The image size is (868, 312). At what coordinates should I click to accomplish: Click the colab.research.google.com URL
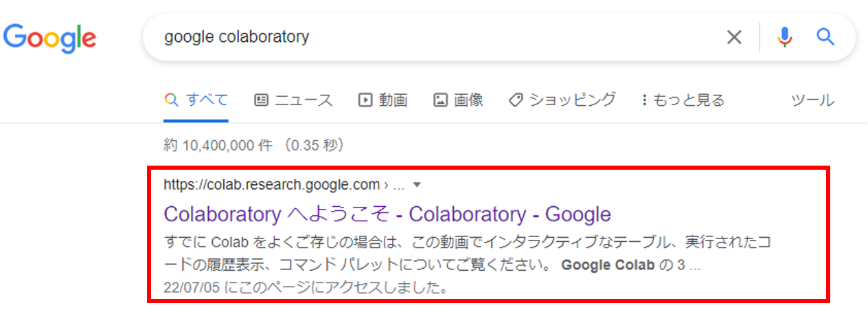(271, 185)
